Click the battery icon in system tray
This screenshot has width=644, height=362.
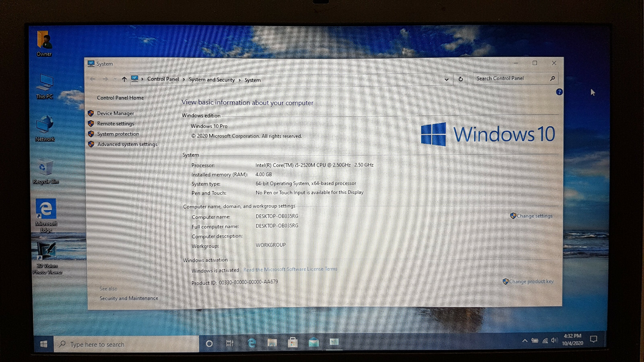click(535, 341)
